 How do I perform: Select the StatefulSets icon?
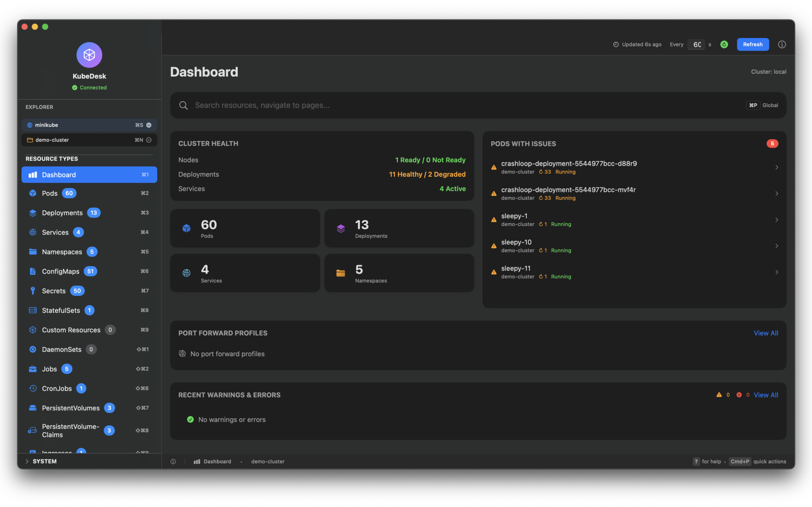click(33, 310)
